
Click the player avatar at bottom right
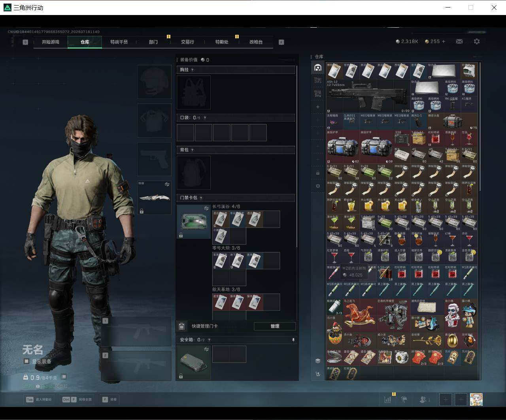click(x=476, y=399)
